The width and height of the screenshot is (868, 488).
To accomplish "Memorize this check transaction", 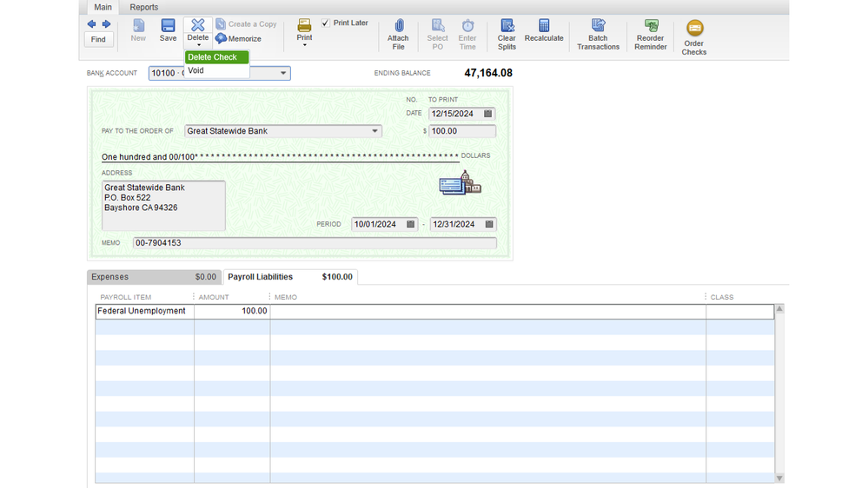I will [239, 39].
